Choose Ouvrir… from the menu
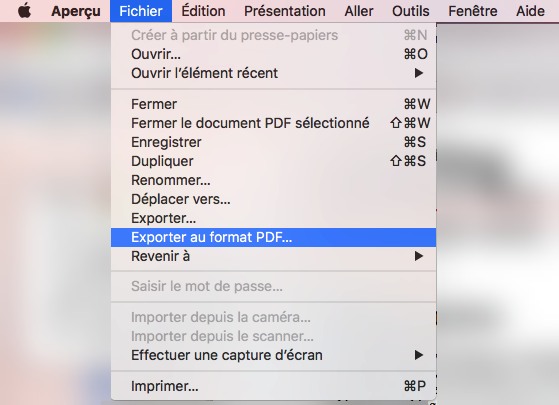The height and width of the screenshot is (405, 559). pos(273,54)
